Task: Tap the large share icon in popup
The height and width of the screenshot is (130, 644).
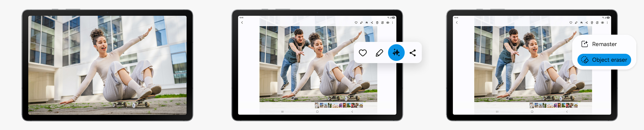Action: point(412,53)
